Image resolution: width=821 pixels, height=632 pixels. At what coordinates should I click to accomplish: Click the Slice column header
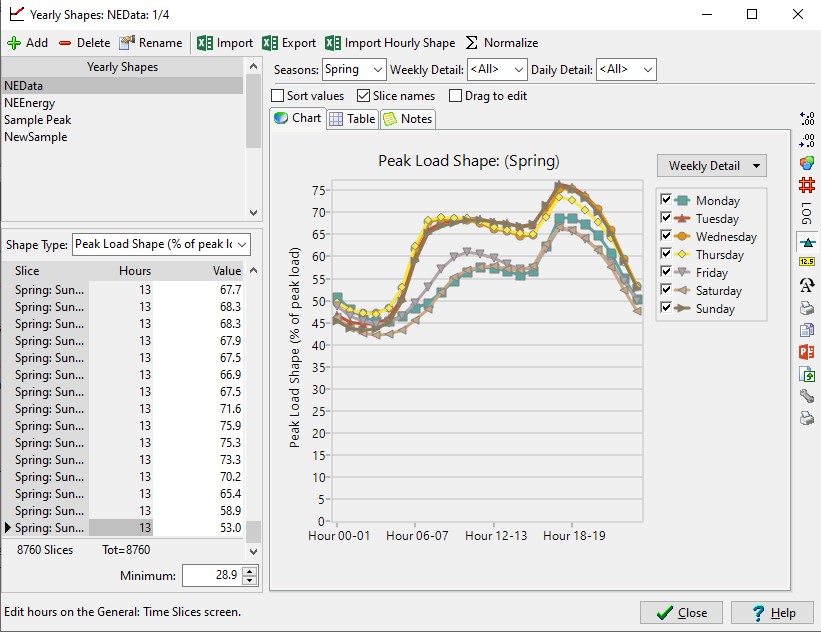[x=46, y=271]
